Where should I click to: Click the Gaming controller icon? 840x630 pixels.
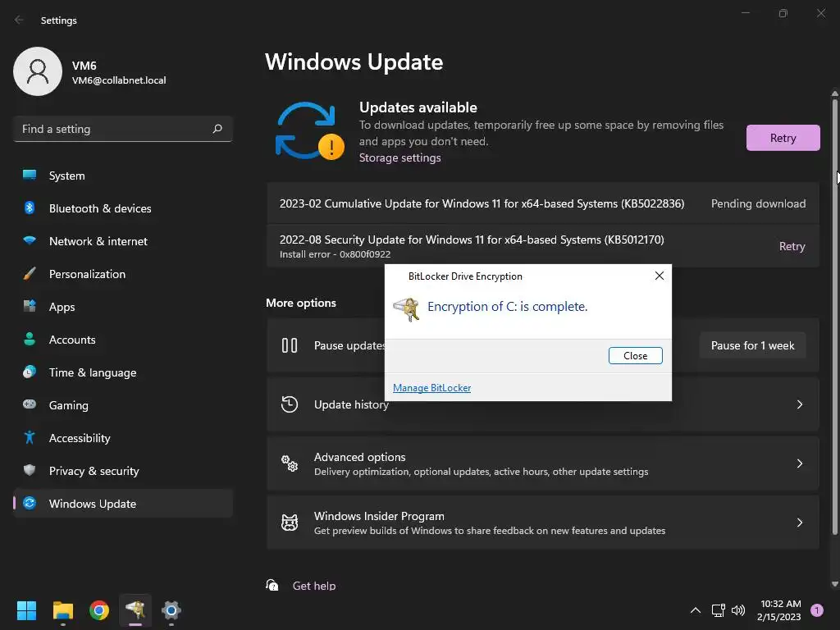30,404
